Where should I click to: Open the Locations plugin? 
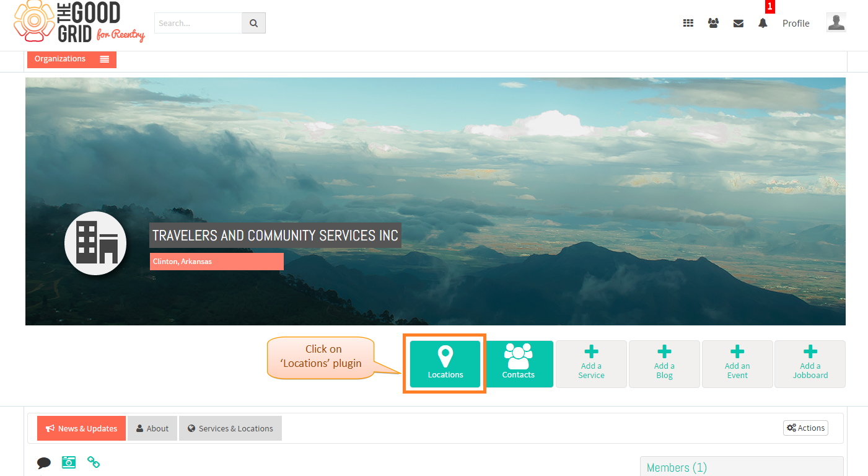tap(445, 364)
